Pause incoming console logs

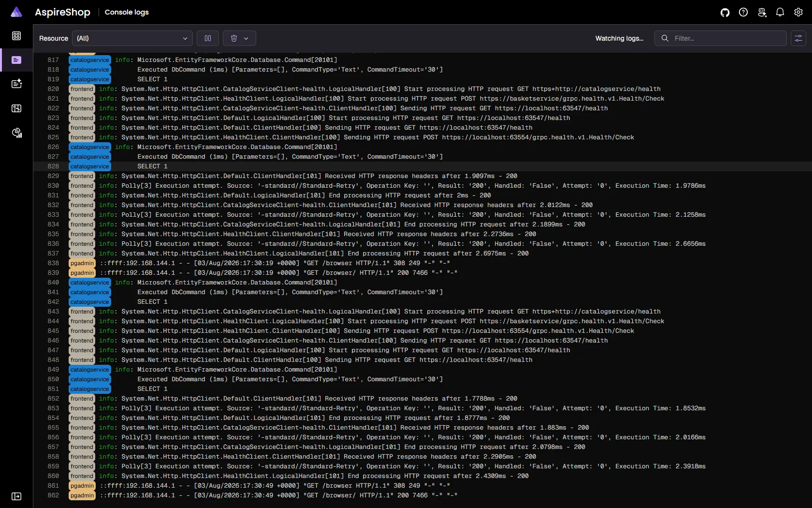point(208,38)
